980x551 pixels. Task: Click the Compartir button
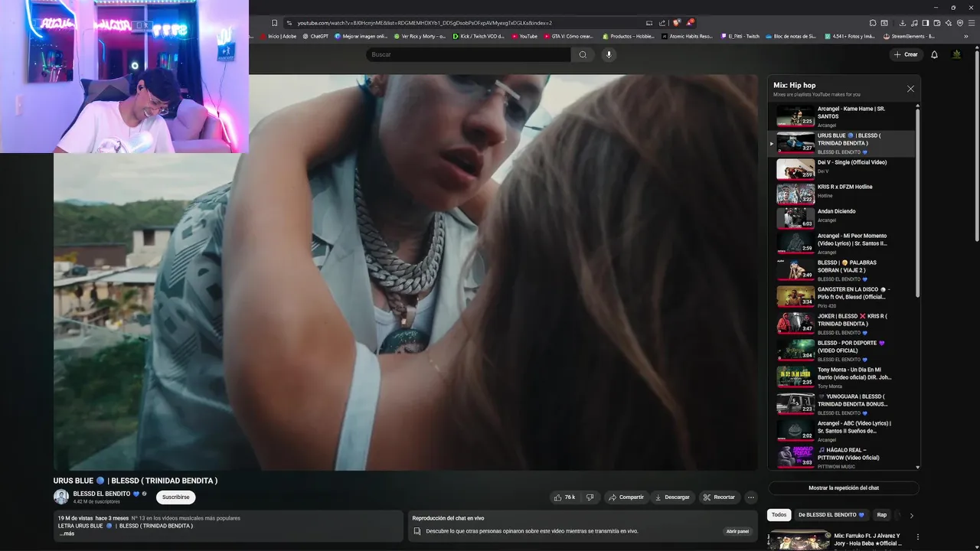click(626, 497)
